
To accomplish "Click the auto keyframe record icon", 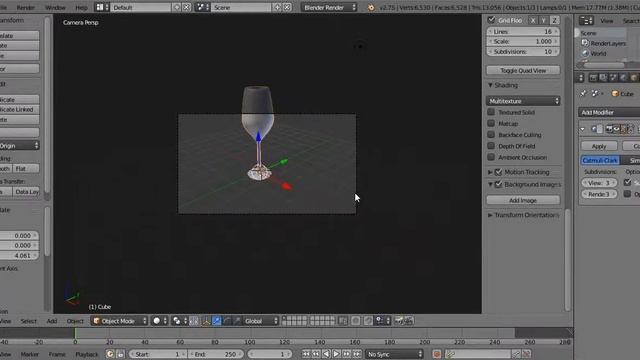I will pos(437,354).
